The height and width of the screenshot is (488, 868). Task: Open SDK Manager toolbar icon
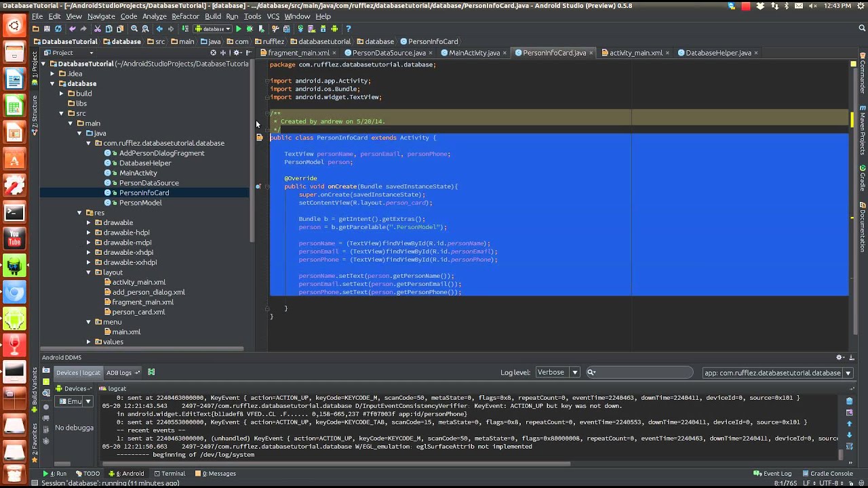coord(323,28)
